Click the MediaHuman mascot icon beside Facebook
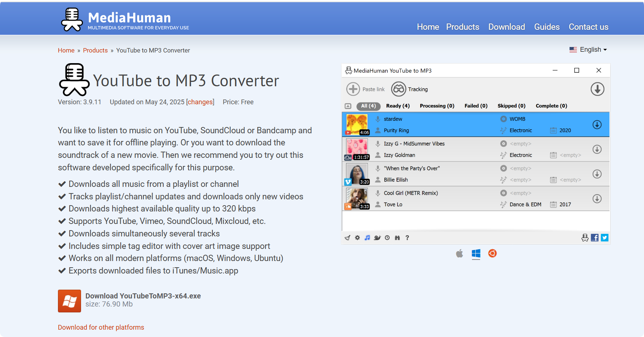Image resolution: width=644 pixels, height=337 pixels. pyautogui.click(x=585, y=238)
